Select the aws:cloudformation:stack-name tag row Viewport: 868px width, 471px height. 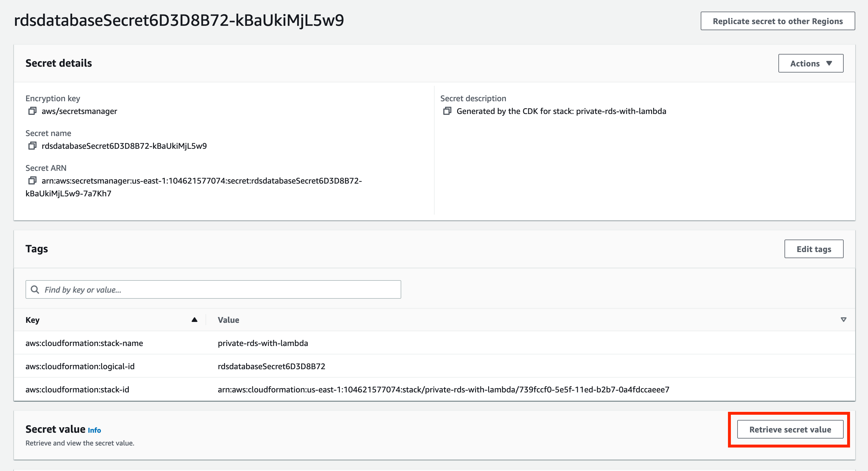(84, 343)
